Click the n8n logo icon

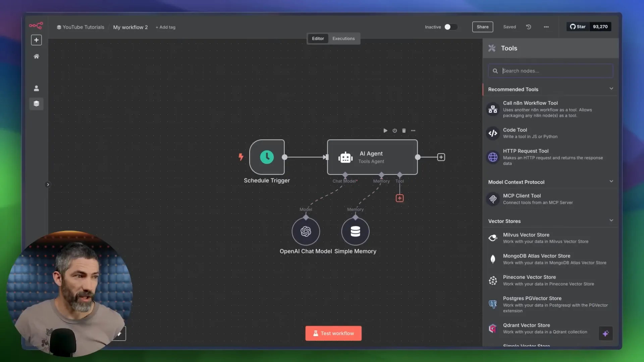pyautogui.click(x=36, y=25)
